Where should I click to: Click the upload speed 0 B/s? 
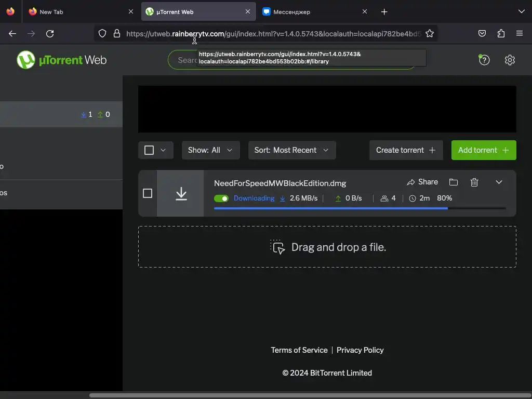pos(353,198)
